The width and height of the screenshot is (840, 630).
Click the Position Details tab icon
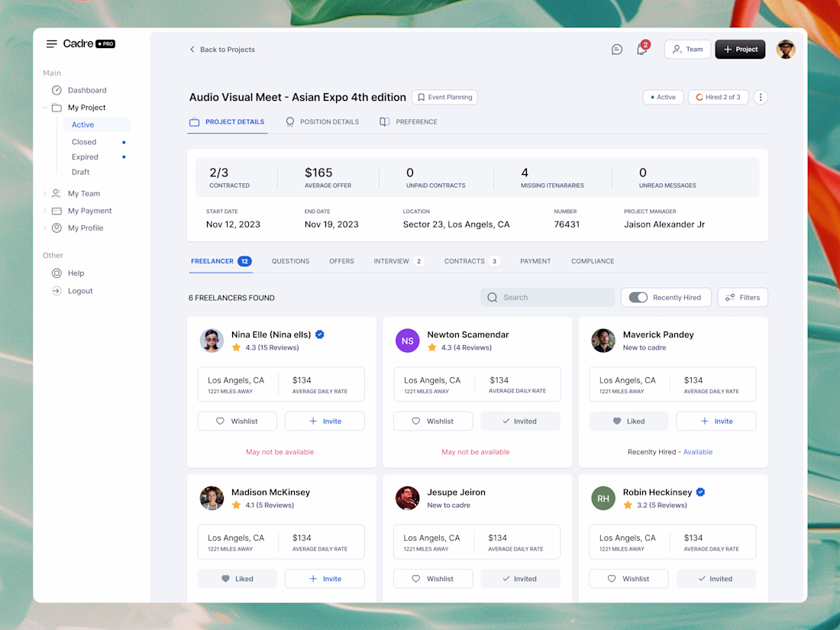click(290, 121)
